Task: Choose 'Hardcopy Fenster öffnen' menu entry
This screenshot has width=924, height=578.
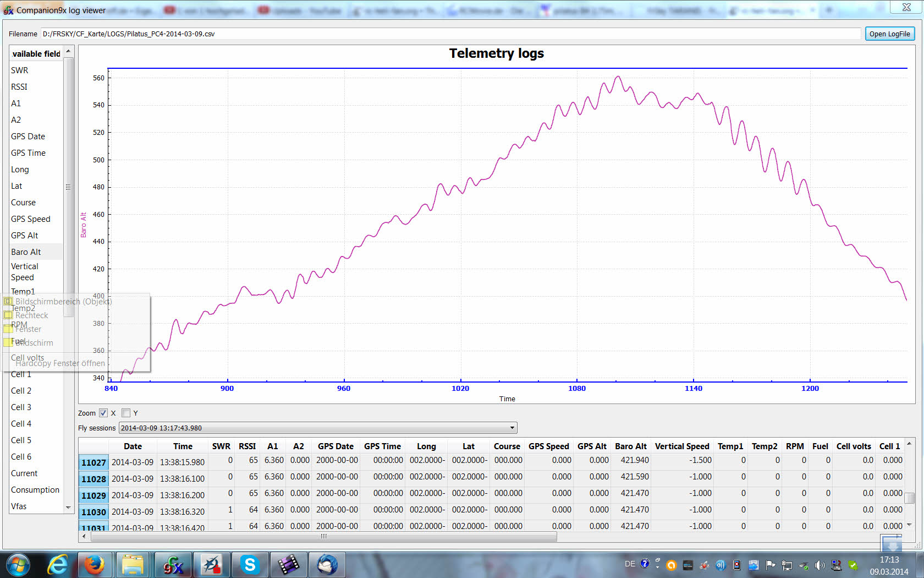Action: [x=60, y=363]
